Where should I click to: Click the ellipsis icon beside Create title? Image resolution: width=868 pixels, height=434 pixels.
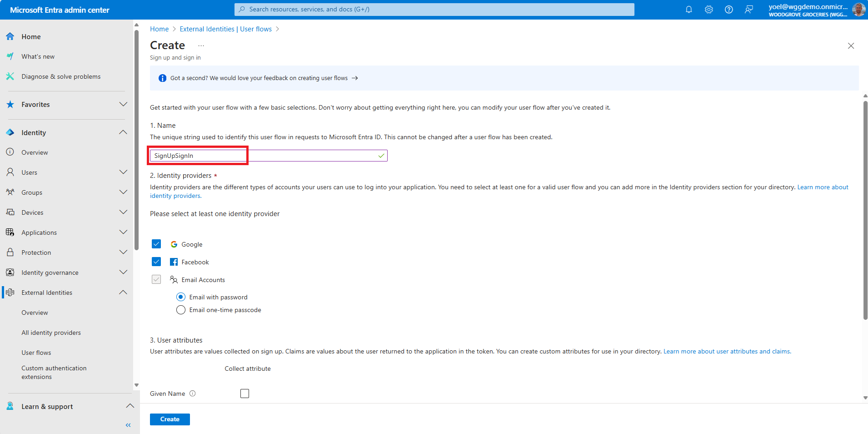[x=201, y=45]
